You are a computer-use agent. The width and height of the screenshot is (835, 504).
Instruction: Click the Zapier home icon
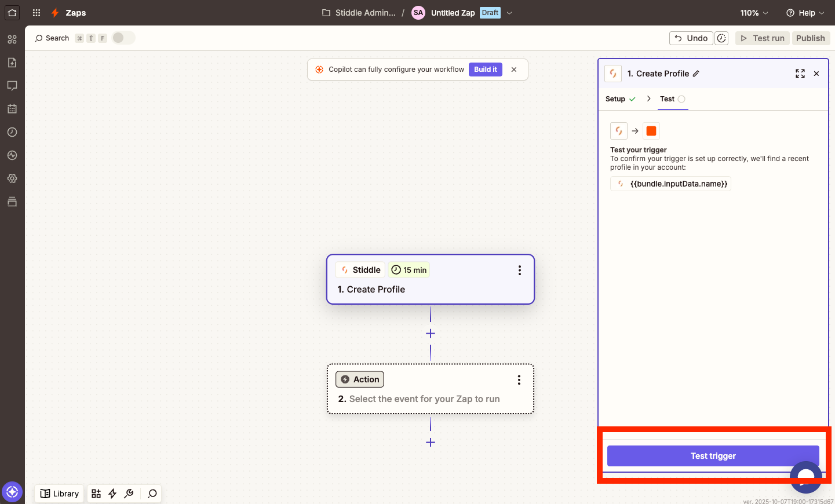click(12, 13)
